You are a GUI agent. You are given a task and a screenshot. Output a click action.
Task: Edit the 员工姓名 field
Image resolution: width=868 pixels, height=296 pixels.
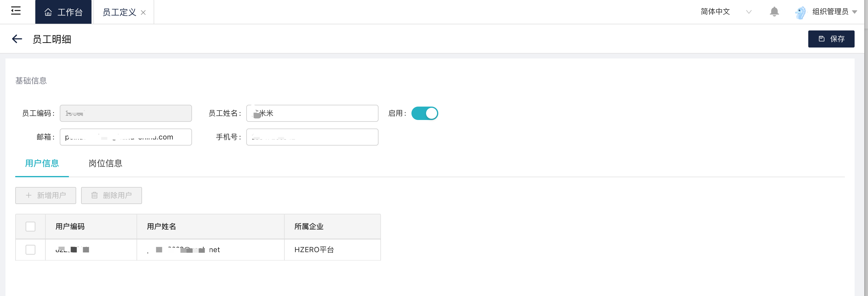(312, 113)
